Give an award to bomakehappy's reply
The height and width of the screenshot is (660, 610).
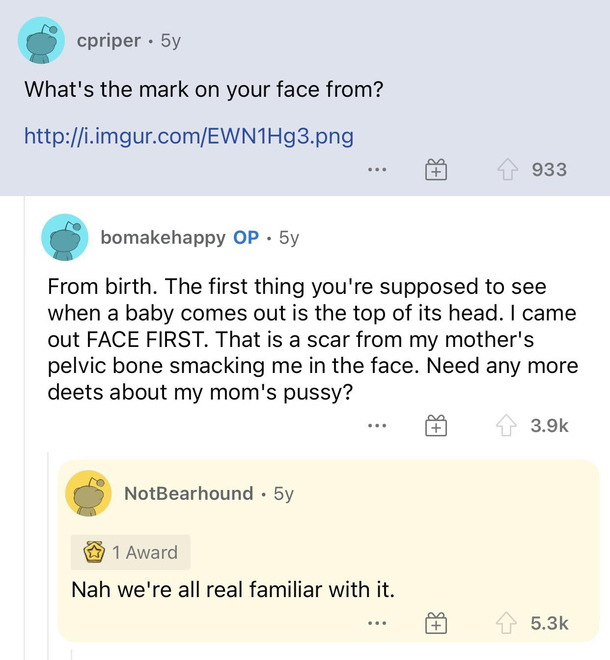(x=436, y=426)
